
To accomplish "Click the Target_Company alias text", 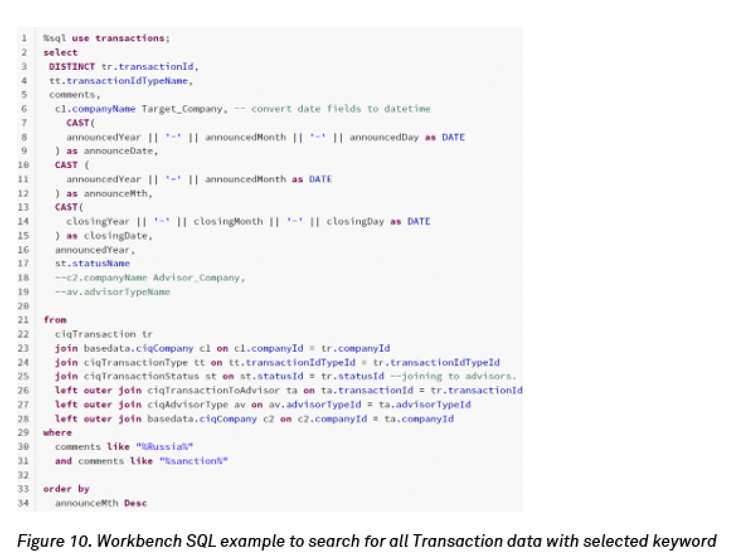I will click(181, 109).
